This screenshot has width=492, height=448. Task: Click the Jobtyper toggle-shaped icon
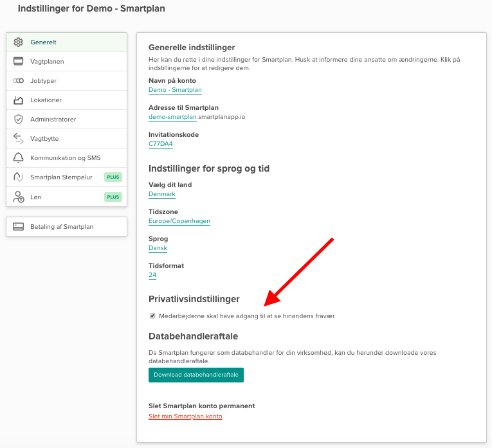18,81
